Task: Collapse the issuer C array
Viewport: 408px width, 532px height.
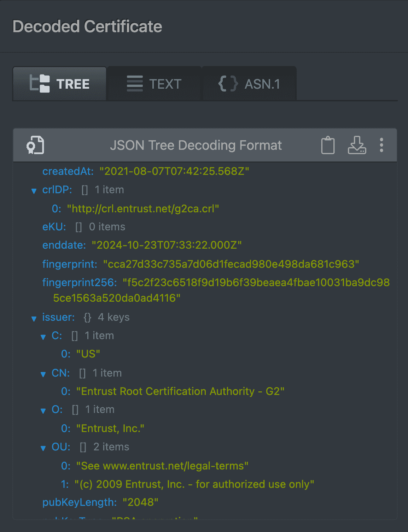Action: (43, 337)
